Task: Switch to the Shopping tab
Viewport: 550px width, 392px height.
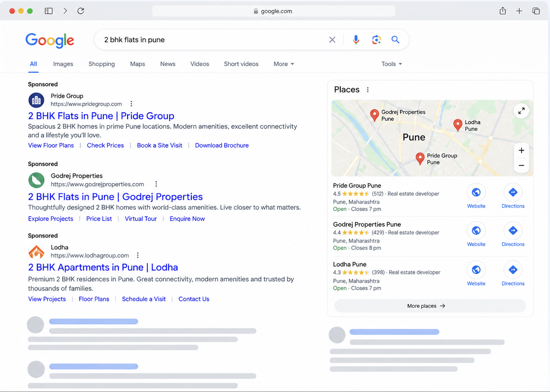Action: pos(102,64)
